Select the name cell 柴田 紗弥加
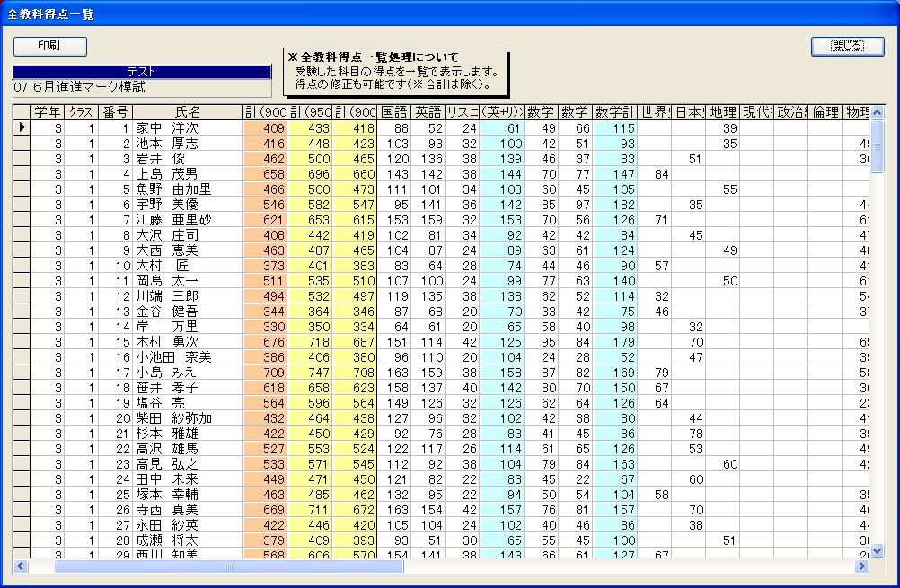The height and width of the screenshot is (588, 900). pos(187,418)
